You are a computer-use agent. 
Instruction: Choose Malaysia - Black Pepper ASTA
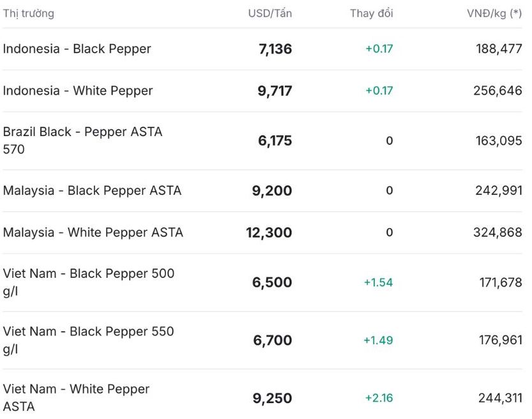tap(92, 190)
